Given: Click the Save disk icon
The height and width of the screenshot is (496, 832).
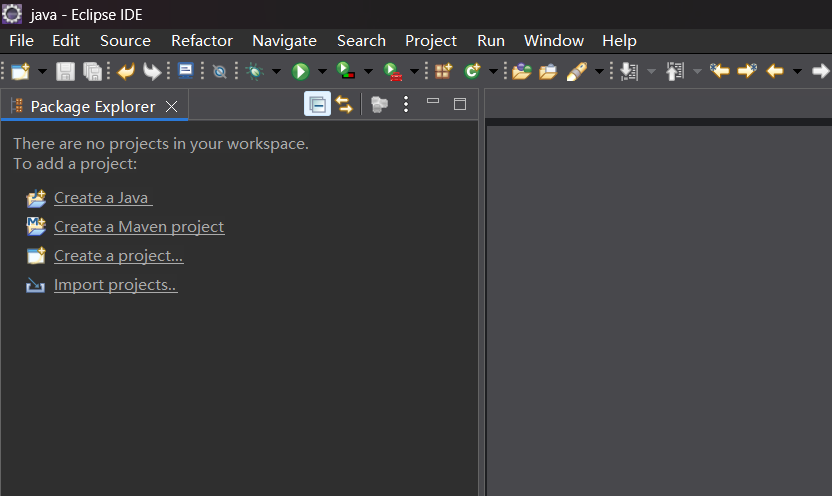Looking at the screenshot, I should [x=65, y=71].
